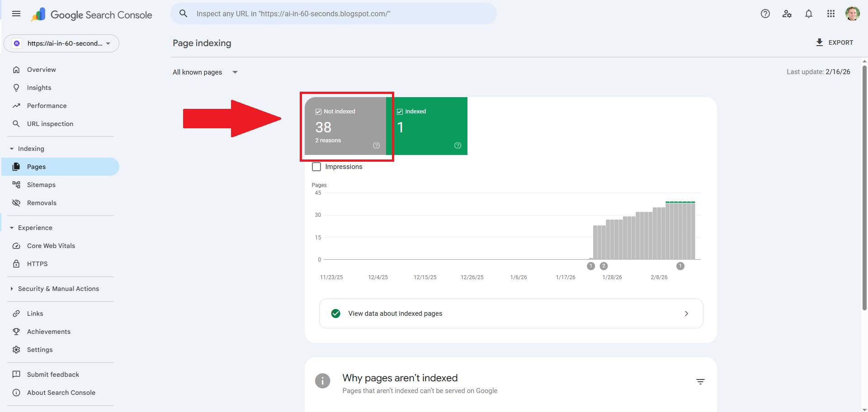Open the Google apps grid
This screenshot has width=868, height=412.
[x=830, y=14]
